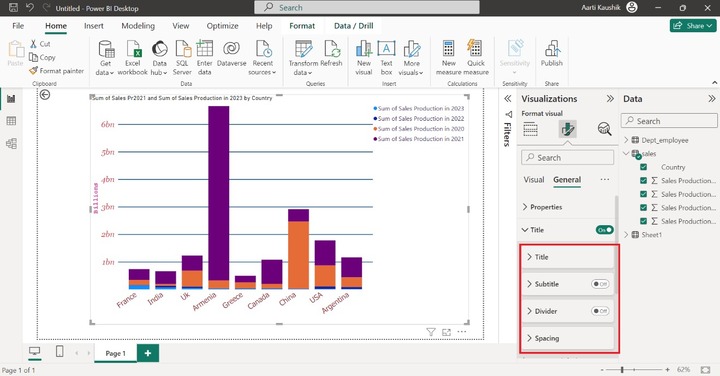Click the Undo arrow in title bar
The width and height of the screenshot is (720, 376).
pos(30,7)
